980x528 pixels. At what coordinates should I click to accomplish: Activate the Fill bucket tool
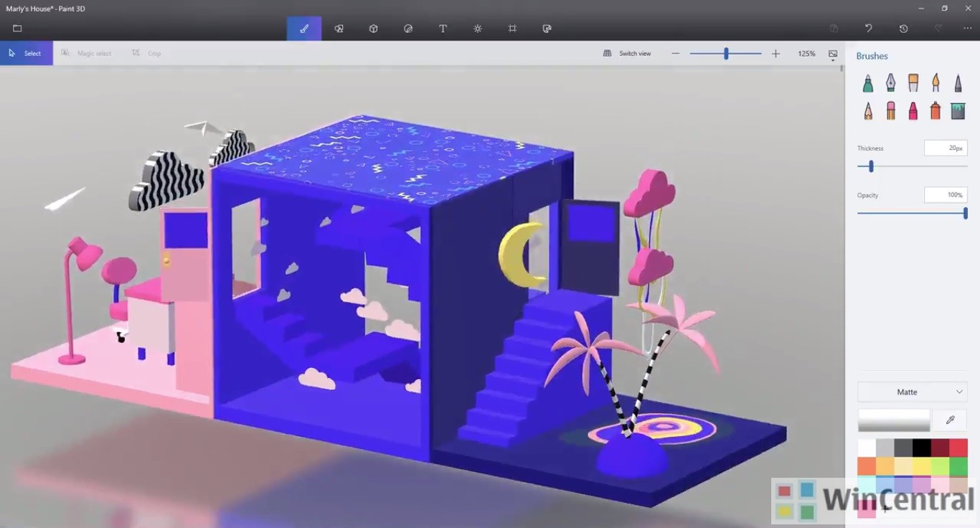pos(958,110)
